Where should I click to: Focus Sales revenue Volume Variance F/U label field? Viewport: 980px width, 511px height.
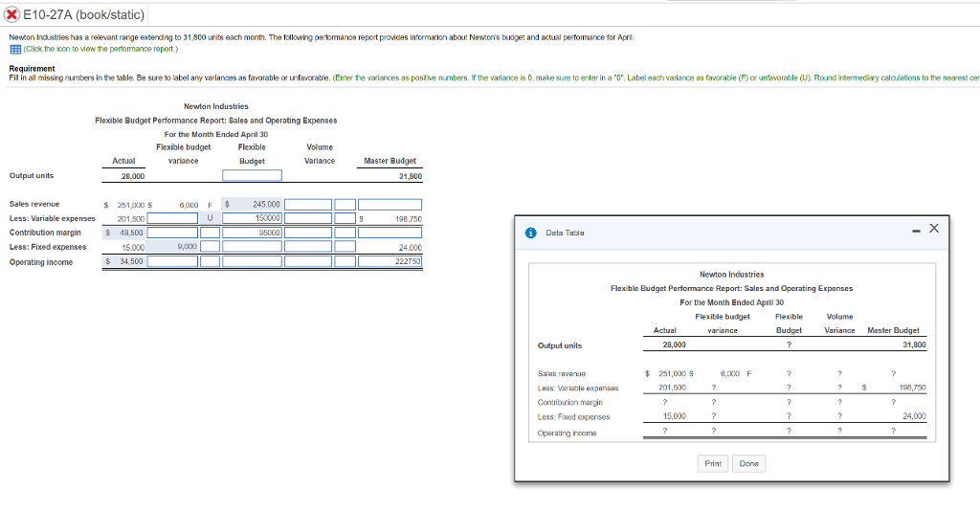pos(345,204)
